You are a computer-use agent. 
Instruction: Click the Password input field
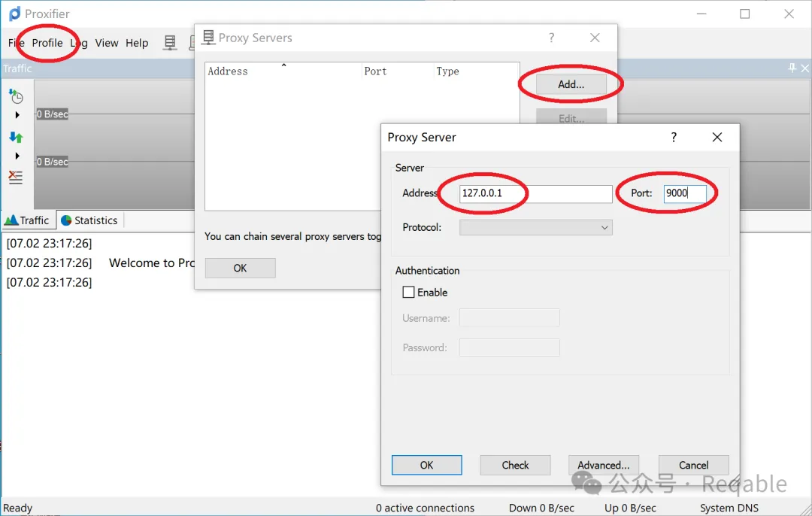510,348
